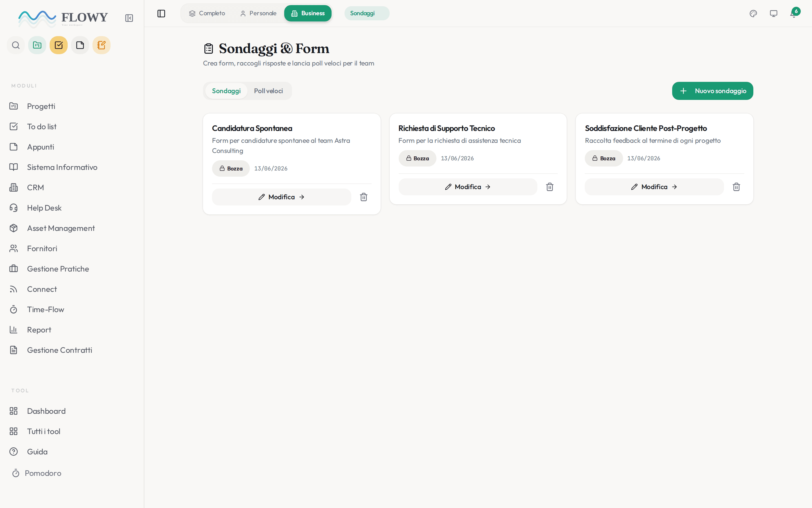Open the green Projects shortcut icon
The image size is (812, 508).
[x=37, y=45]
